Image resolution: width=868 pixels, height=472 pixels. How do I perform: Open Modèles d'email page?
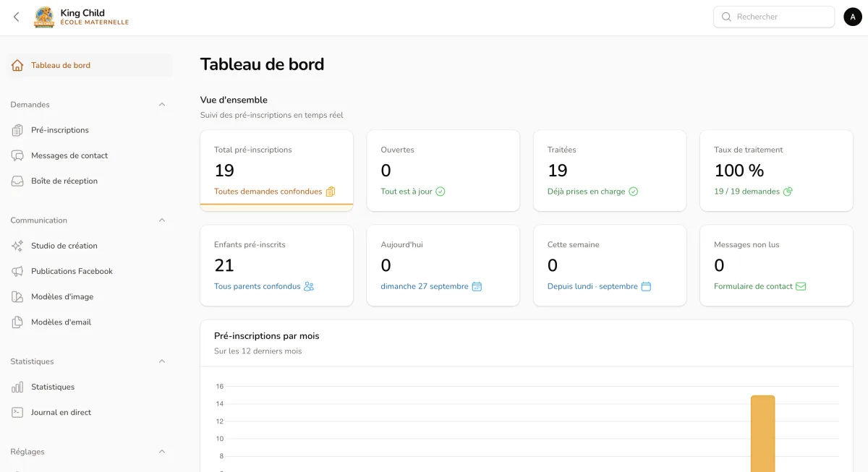(89, 322)
